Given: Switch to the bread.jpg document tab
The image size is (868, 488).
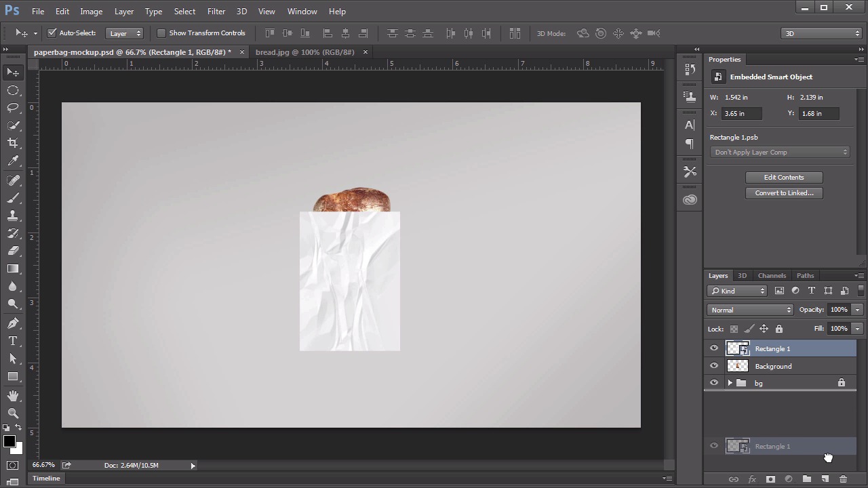Looking at the screenshot, I should click(304, 52).
